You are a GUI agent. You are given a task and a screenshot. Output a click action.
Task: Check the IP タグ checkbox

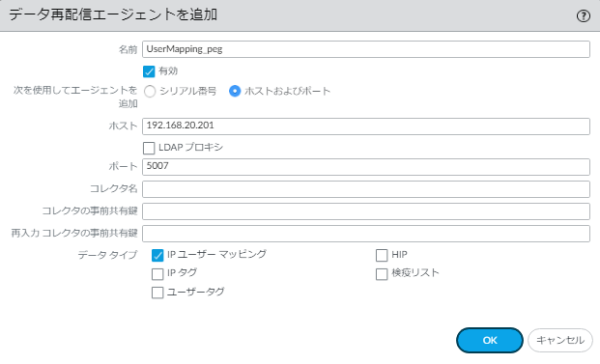pos(157,274)
